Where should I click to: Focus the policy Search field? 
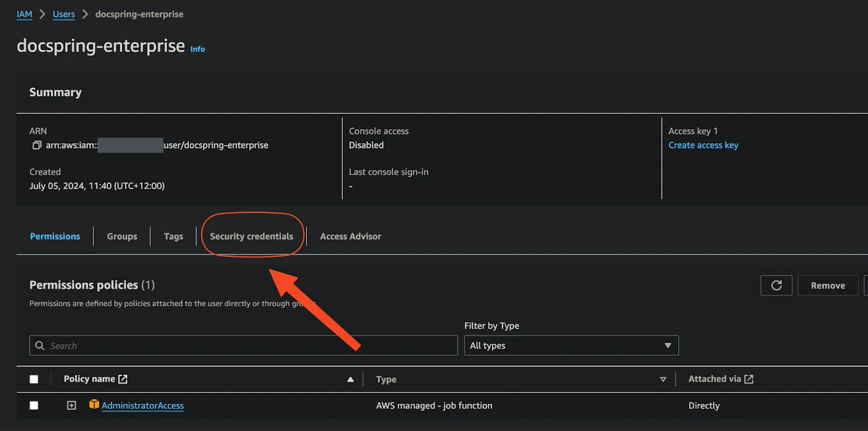pyautogui.click(x=244, y=345)
